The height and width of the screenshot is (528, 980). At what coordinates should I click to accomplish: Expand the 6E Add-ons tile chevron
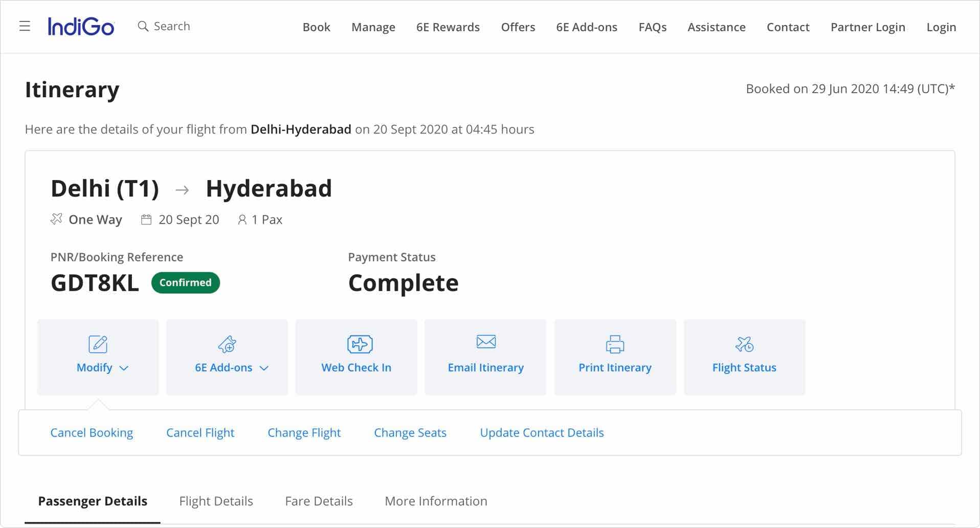tap(264, 368)
